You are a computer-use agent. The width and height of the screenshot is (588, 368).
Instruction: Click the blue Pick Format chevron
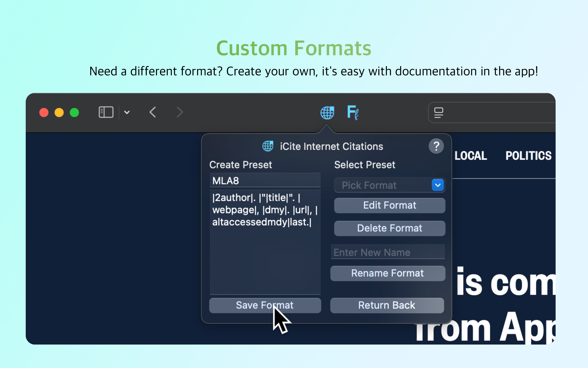438,185
